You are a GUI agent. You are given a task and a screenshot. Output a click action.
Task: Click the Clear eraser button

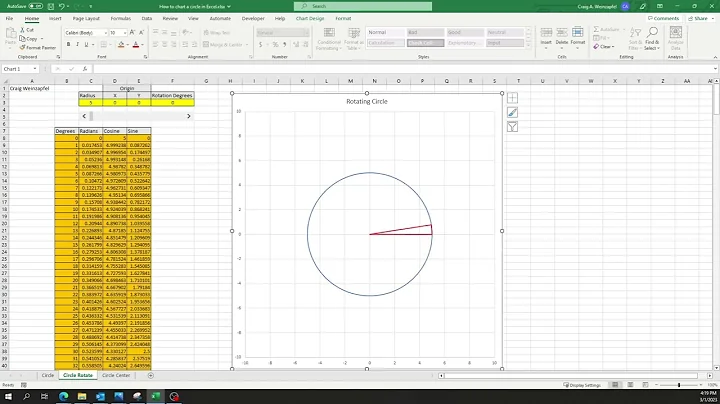point(603,47)
